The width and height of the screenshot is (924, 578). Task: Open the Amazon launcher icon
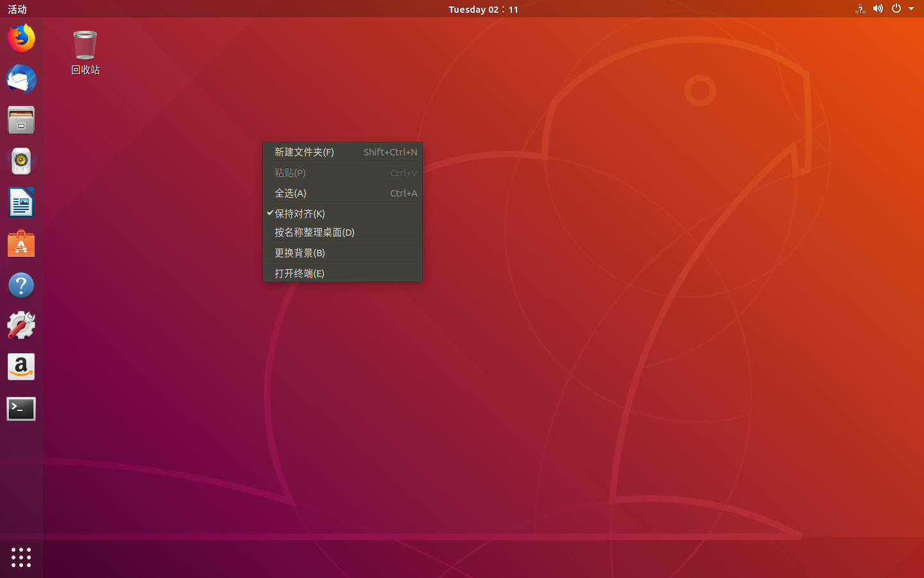21,367
